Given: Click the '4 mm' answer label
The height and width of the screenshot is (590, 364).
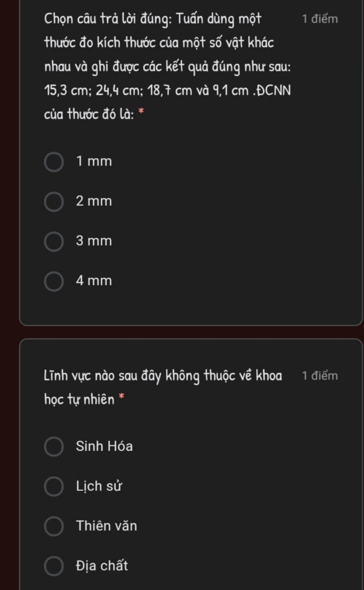Looking at the screenshot, I should tap(94, 281).
